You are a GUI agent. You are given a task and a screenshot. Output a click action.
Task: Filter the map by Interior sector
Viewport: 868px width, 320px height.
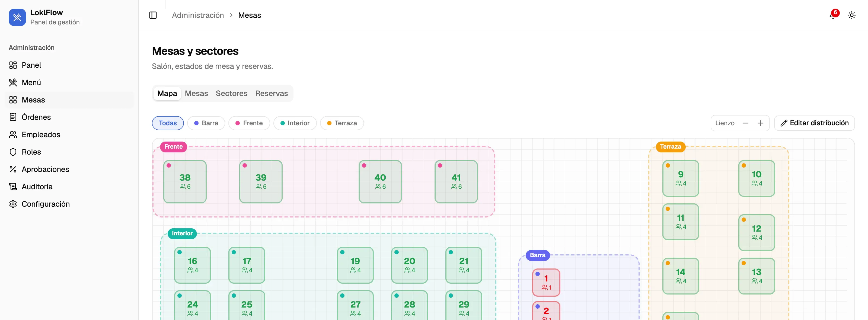point(295,123)
